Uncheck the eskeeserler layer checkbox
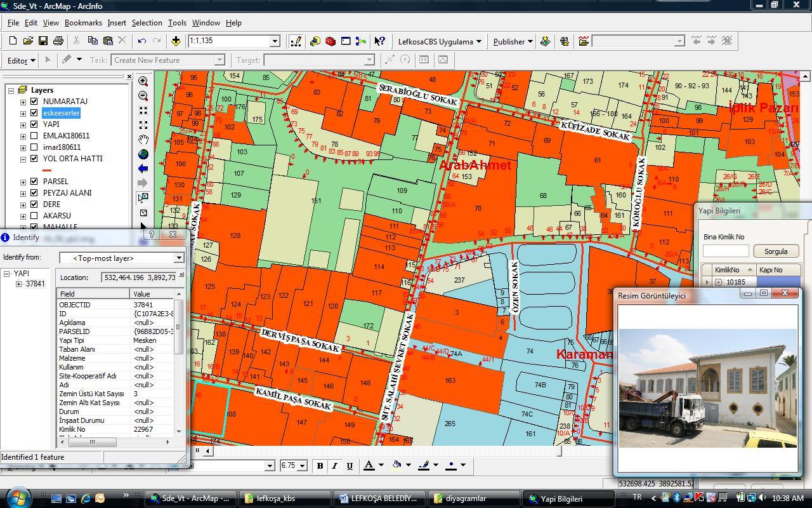The image size is (812, 508). pyautogui.click(x=34, y=113)
